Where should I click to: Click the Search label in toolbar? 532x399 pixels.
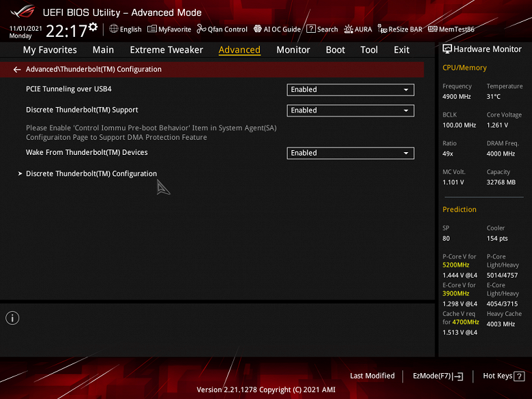tap(327, 29)
